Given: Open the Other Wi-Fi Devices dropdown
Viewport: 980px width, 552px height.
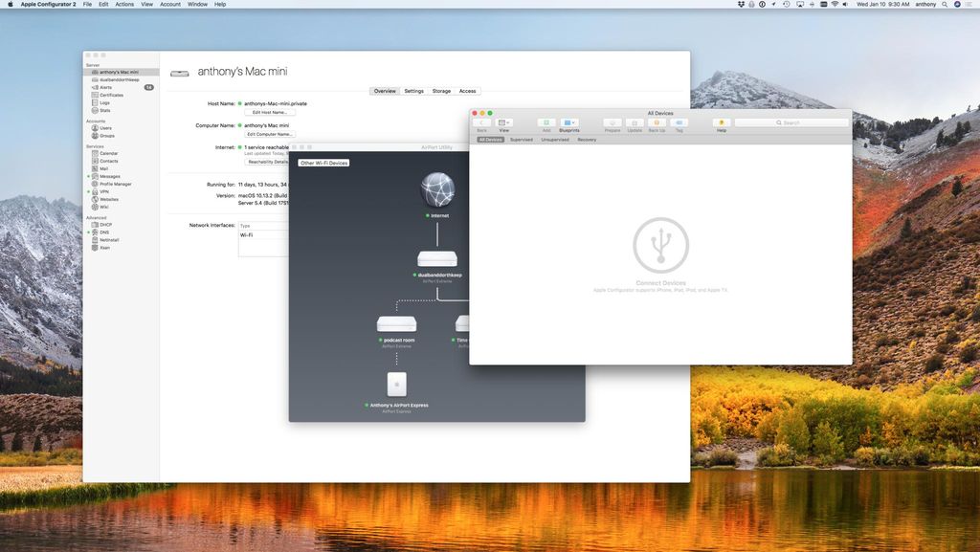Looking at the screenshot, I should coord(323,163).
